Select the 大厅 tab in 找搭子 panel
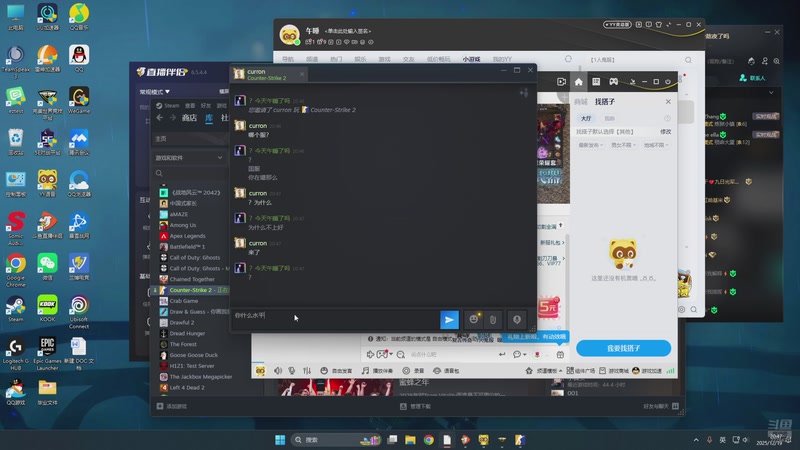The width and height of the screenshot is (800, 450). 586,118
